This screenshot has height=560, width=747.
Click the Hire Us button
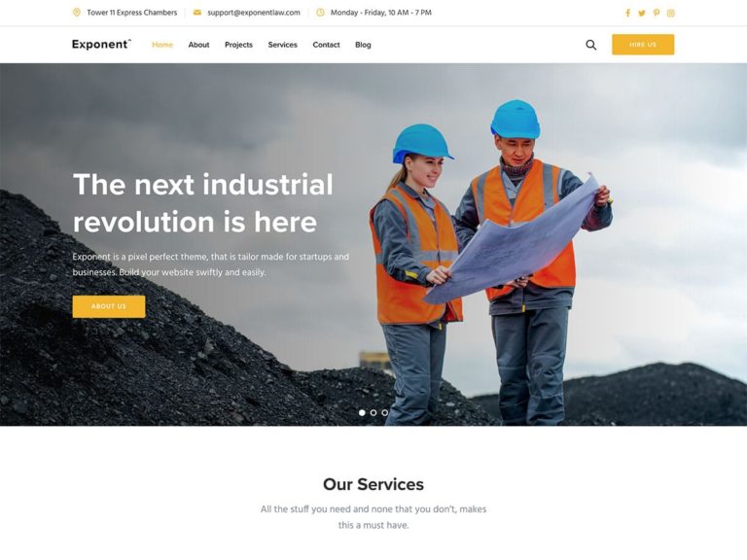pyautogui.click(x=643, y=45)
